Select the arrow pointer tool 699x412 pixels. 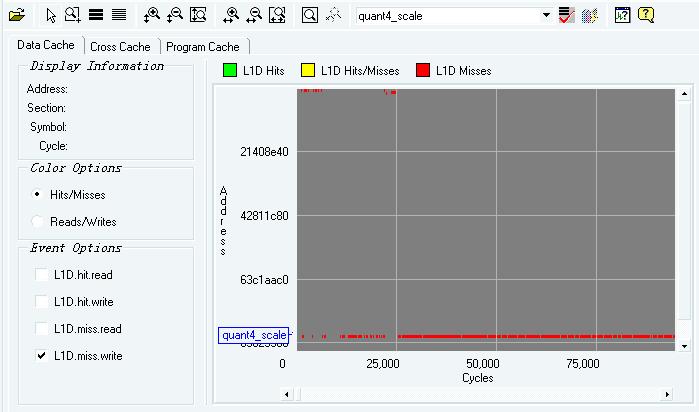(51, 15)
